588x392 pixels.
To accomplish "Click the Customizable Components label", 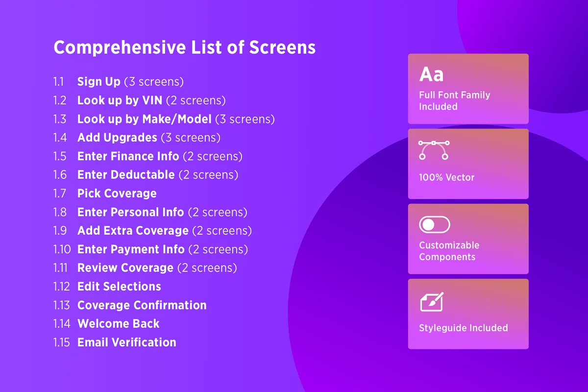I will click(449, 251).
